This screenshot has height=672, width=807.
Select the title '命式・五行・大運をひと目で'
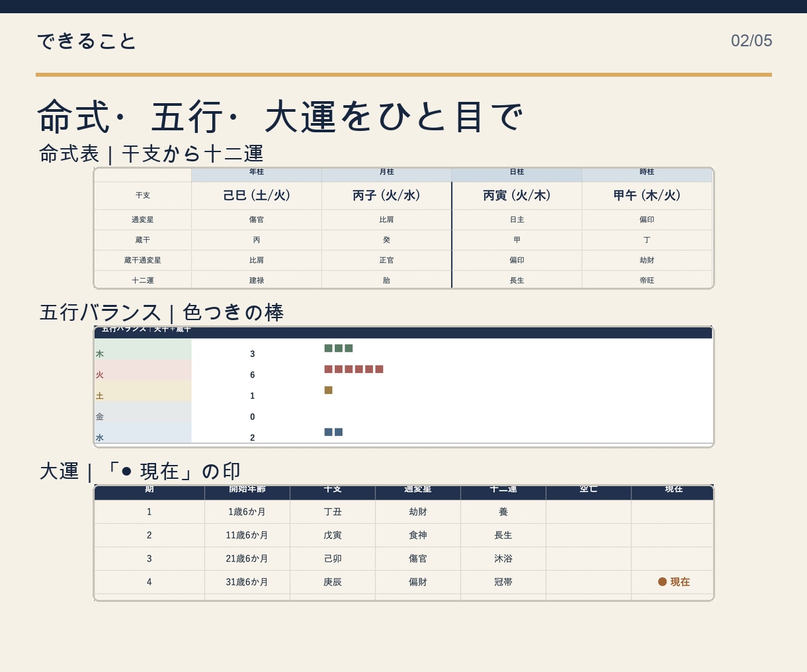tap(280, 116)
